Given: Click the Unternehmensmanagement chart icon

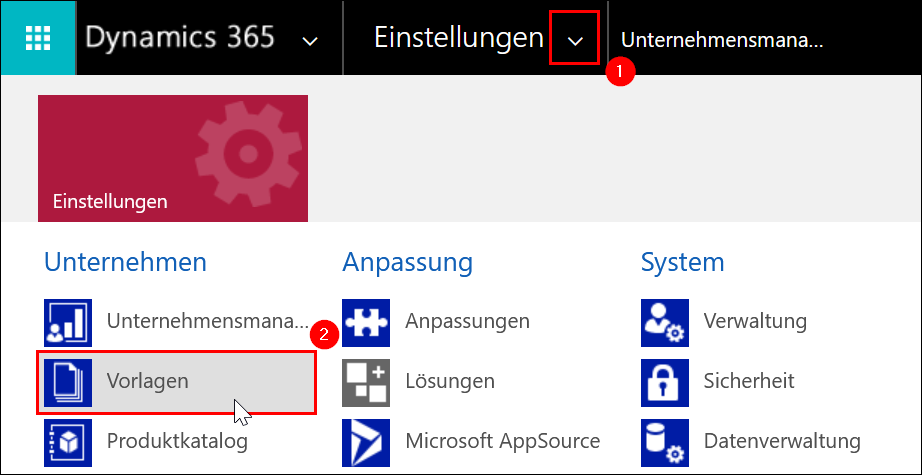Looking at the screenshot, I should tap(68, 323).
